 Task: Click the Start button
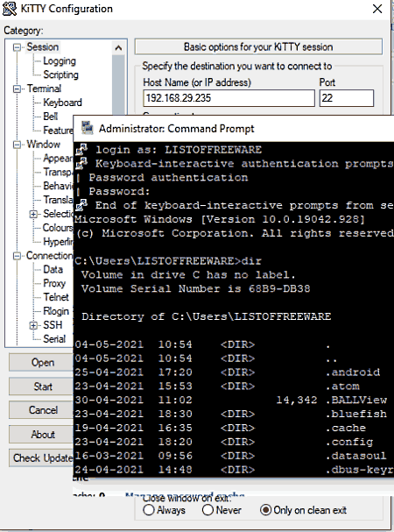pos(41,387)
